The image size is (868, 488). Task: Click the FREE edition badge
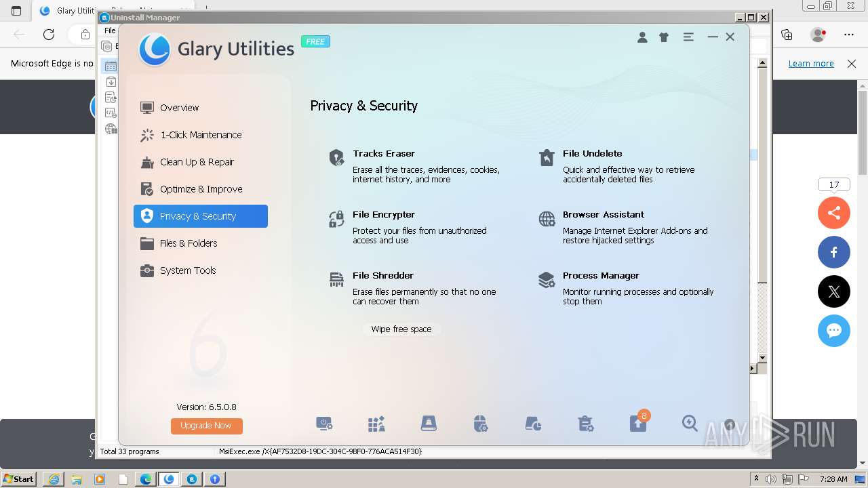coord(315,41)
